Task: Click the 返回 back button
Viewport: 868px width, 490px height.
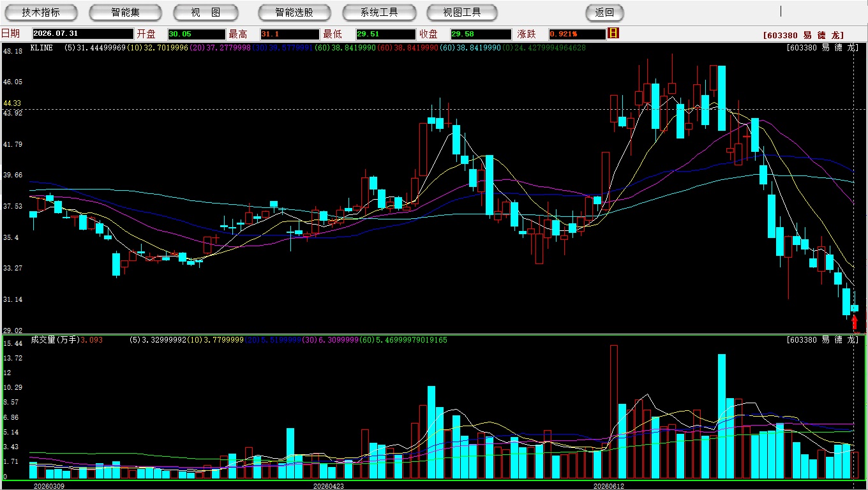Action: point(604,12)
